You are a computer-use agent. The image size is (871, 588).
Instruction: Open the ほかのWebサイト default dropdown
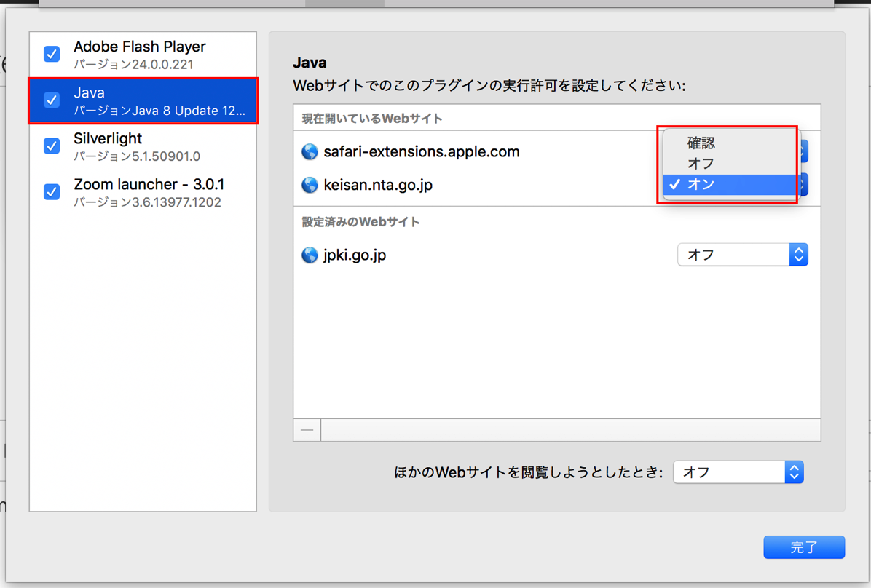pos(738,472)
